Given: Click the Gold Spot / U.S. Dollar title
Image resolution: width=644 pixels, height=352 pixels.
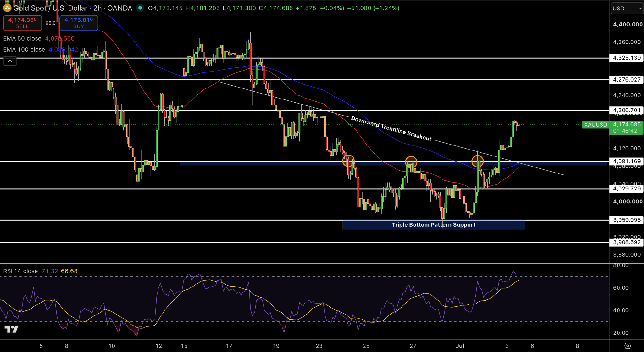Looking at the screenshot, I should tap(50, 8).
